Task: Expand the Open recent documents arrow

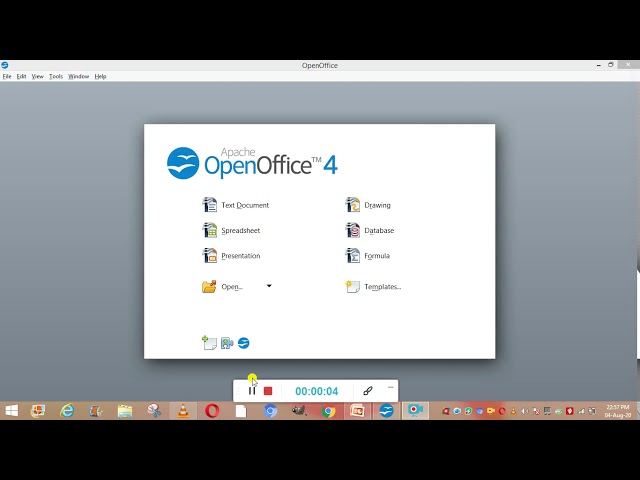Action: tap(269, 286)
